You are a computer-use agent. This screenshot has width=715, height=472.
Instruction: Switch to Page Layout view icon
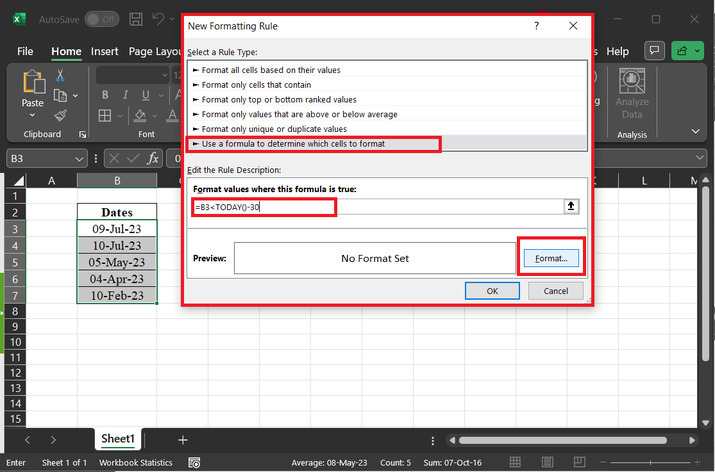coord(547,462)
